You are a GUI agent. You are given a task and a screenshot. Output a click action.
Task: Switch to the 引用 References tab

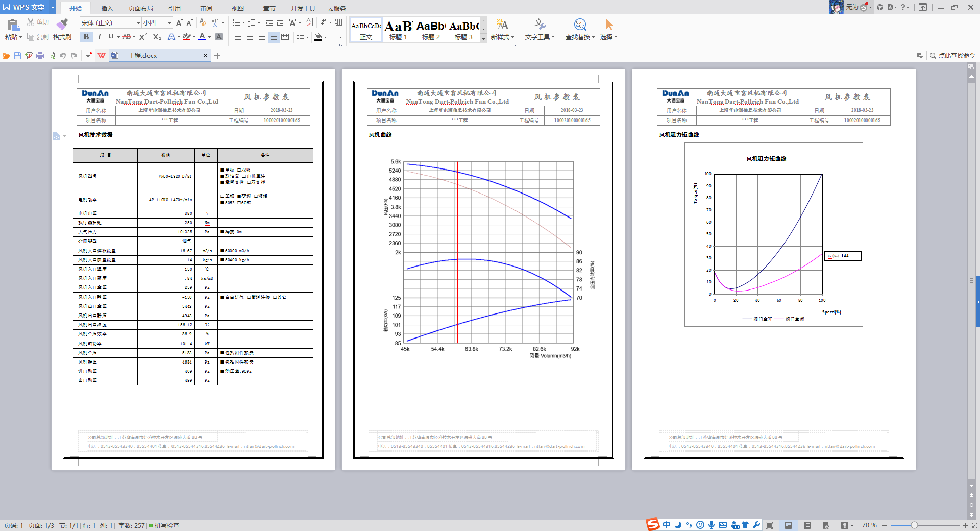175,8
